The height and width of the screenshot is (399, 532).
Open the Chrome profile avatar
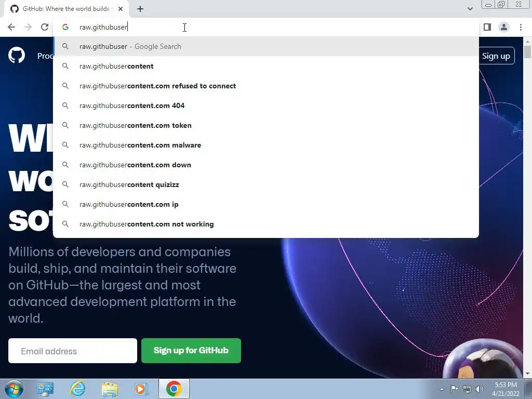(x=504, y=27)
